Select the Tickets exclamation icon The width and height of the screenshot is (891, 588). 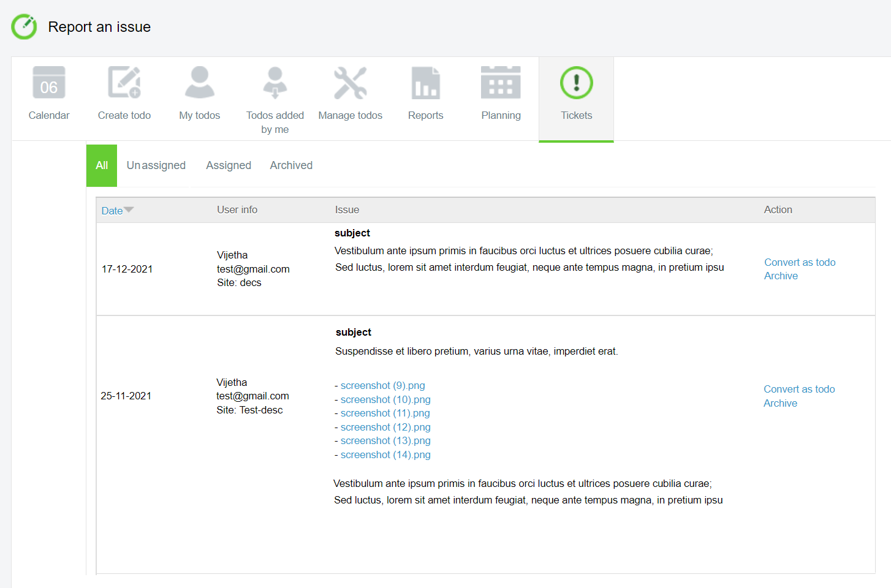[576, 83]
